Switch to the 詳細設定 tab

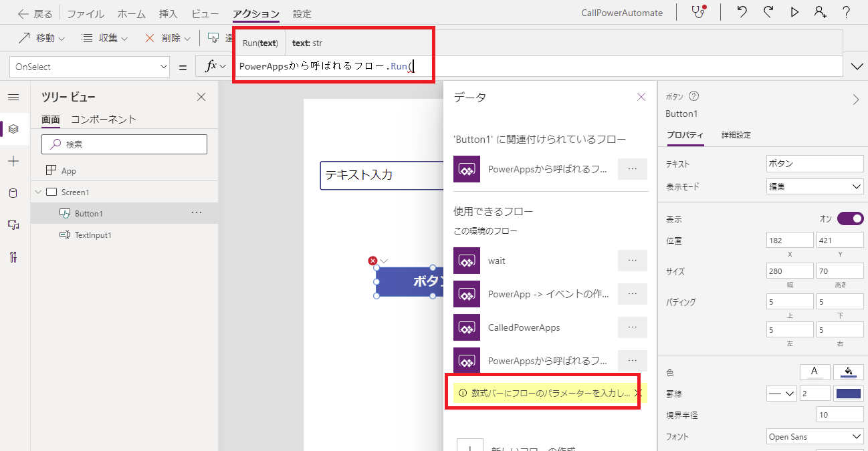tap(736, 134)
